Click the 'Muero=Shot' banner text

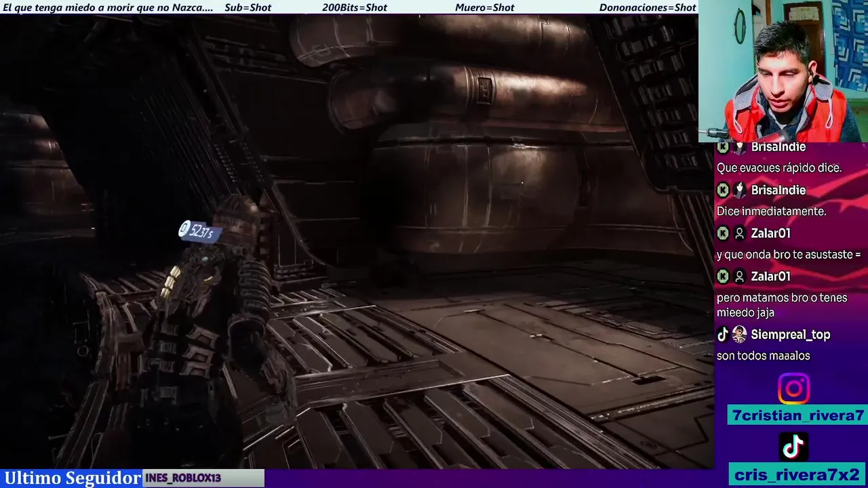[485, 7]
